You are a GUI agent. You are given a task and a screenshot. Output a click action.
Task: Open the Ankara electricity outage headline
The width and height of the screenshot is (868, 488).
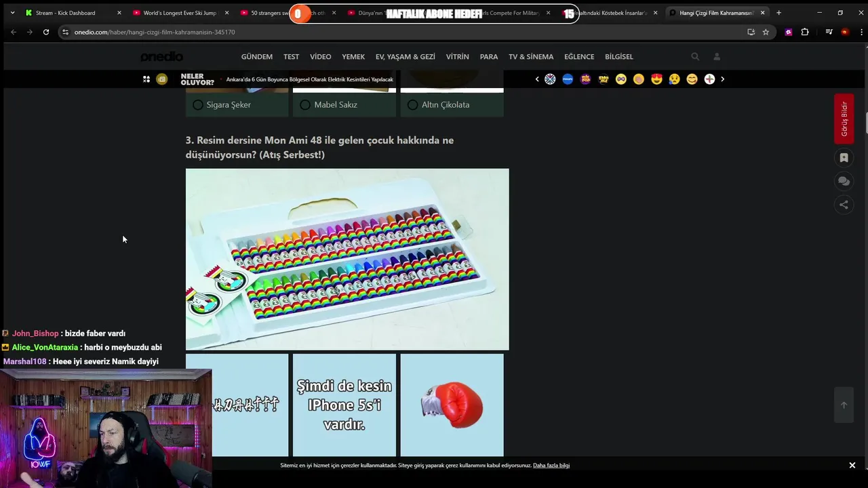click(x=309, y=79)
